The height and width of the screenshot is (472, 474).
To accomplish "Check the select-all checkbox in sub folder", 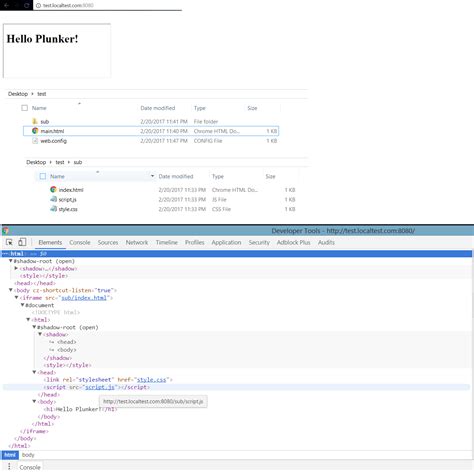I will (43, 176).
